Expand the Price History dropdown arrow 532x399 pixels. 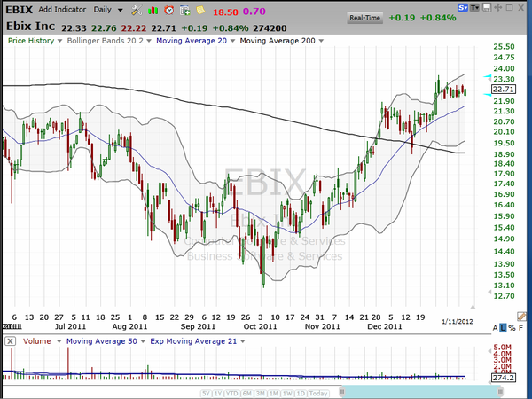point(59,41)
